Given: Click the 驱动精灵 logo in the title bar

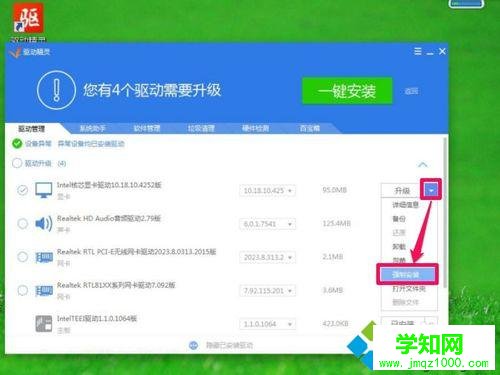Looking at the screenshot, I should click(x=15, y=52).
